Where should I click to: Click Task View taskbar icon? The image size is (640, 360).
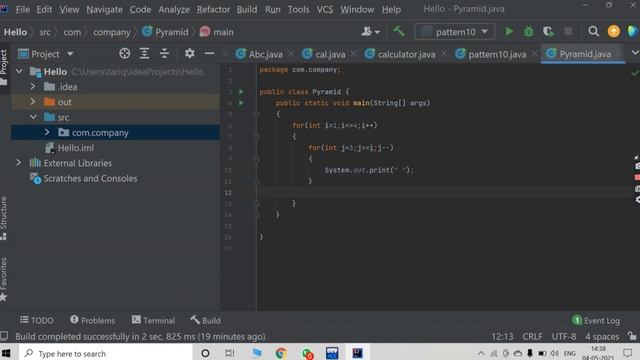coord(230,353)
